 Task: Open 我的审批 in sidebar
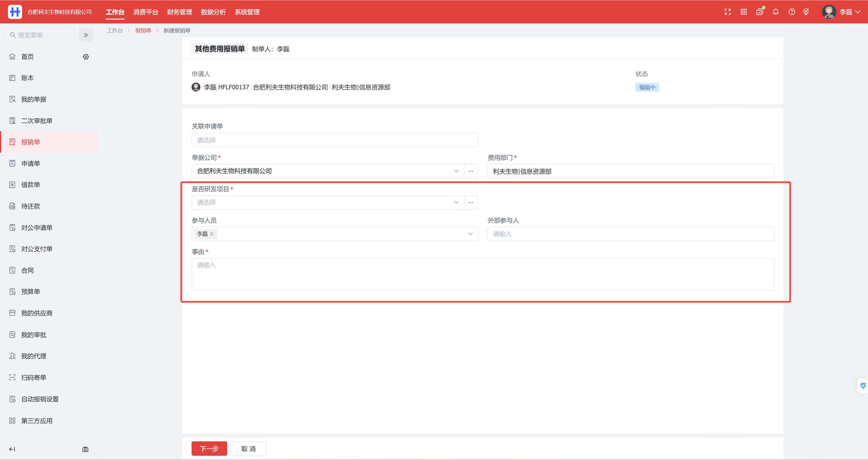point(34,335)
